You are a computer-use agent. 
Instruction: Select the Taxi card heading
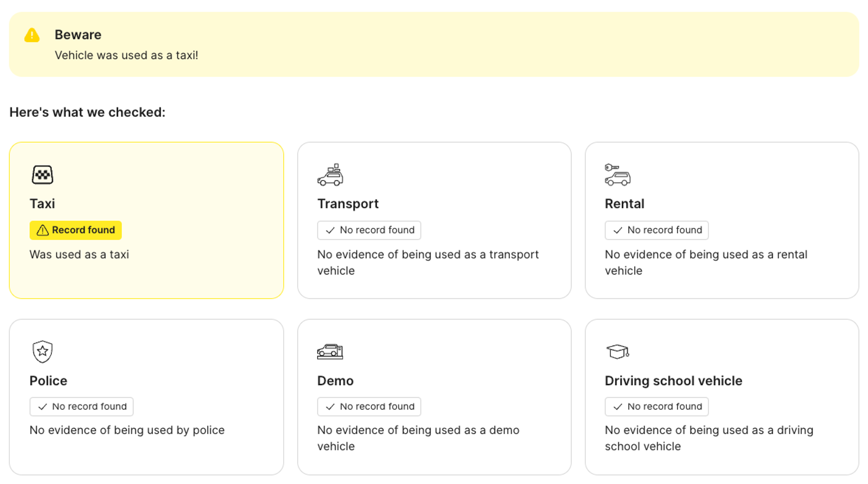[42, 204]
